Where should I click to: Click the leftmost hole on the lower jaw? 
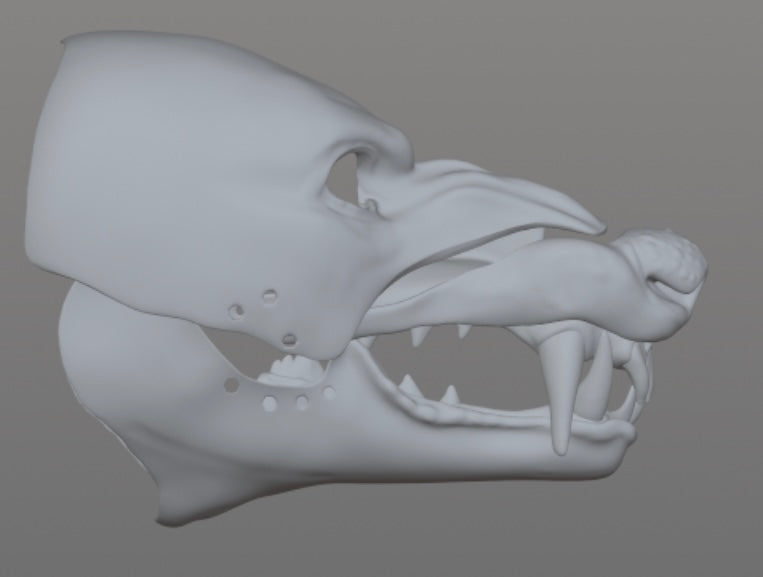(231, 385)
